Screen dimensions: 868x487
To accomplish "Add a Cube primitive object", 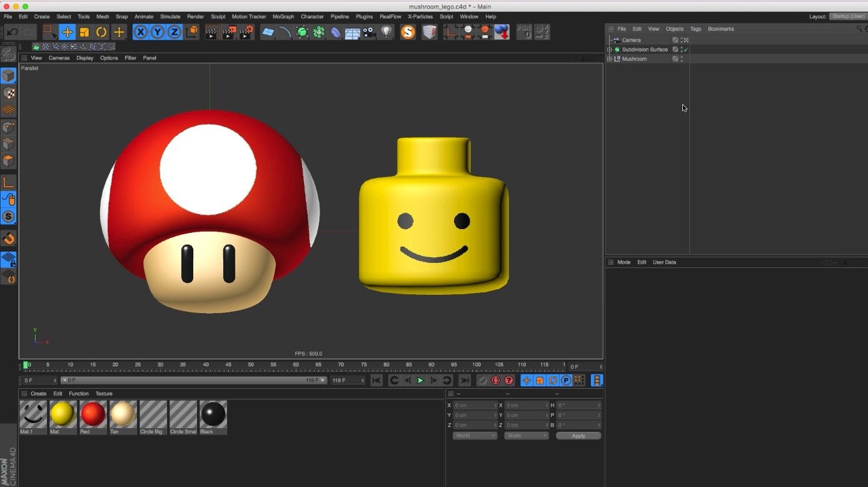I will [x=268, y=32].
